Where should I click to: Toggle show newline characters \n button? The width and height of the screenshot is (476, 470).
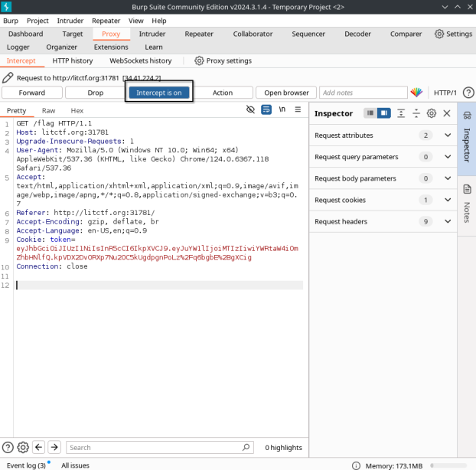click(282, 109)
